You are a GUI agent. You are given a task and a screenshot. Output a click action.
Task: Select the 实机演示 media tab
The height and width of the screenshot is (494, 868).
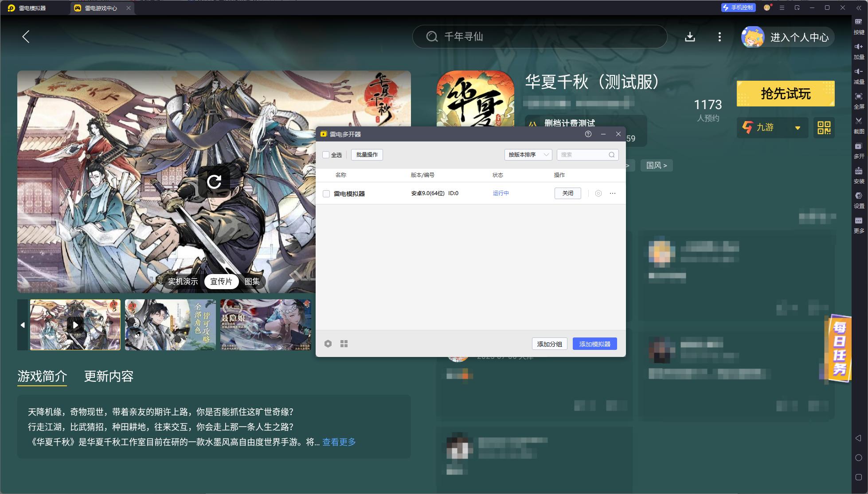[x=183, y=282]
